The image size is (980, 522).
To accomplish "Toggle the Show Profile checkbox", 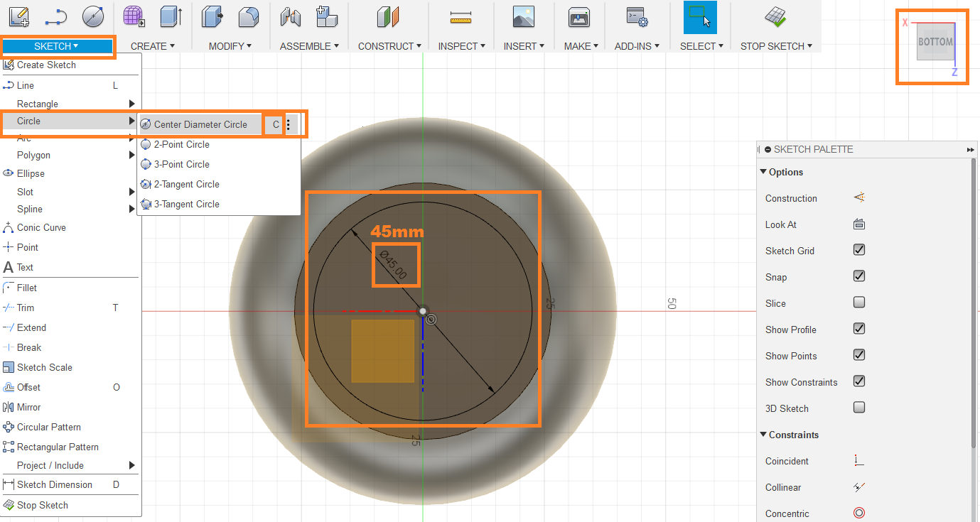I will pos(859,329).
